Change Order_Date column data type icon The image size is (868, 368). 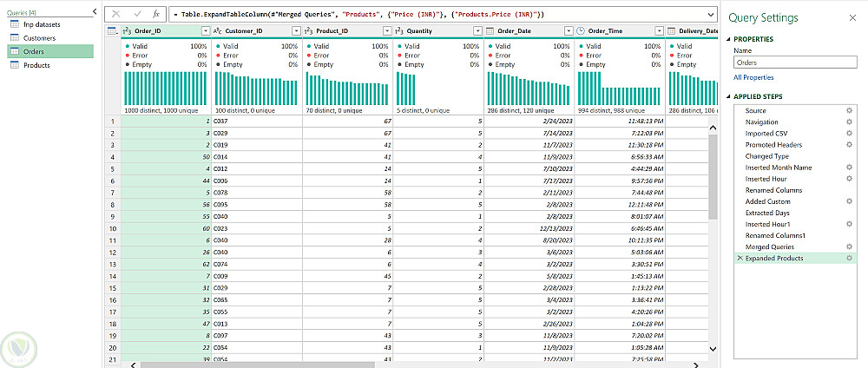click(490, 31)
